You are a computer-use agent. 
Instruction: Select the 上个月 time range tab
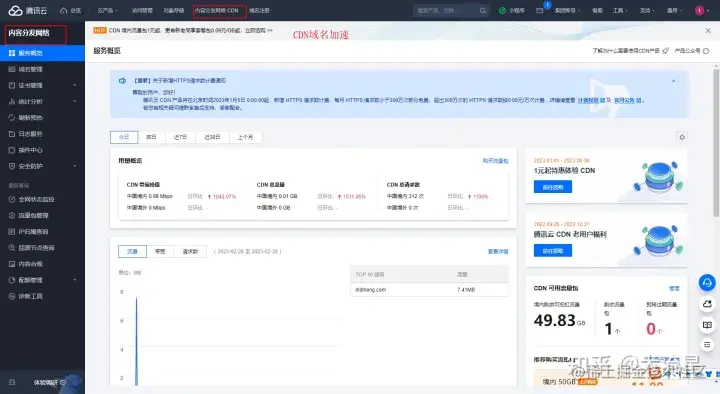click(x=245, y=137)
